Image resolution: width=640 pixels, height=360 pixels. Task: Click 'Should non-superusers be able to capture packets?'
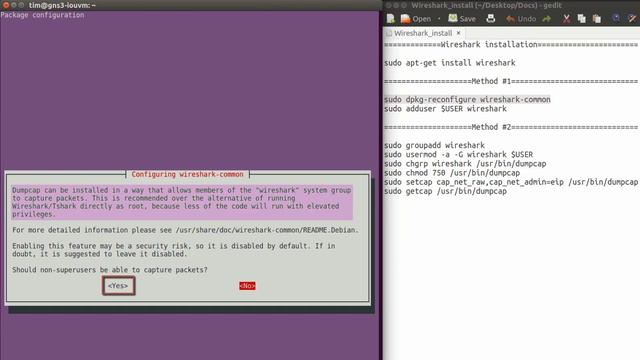point(110,270)
